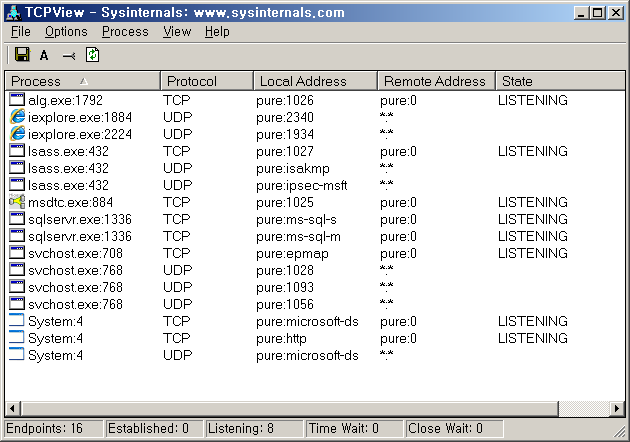Click LISTENING state of pure:http row
Screen dimensions: 630x442
(x=532, y=338)
